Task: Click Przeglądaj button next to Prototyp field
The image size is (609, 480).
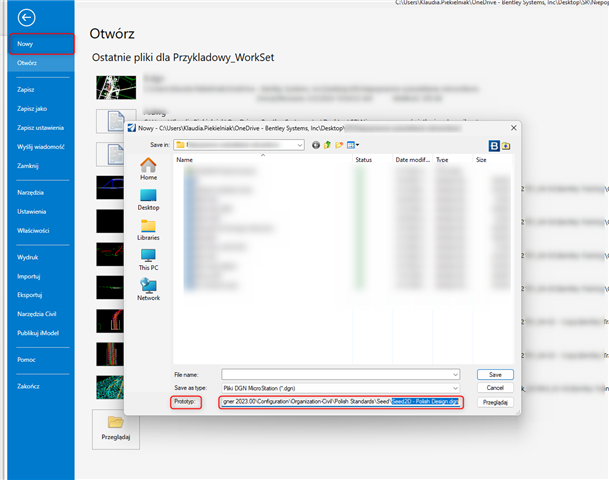Action: coord(495,402)
